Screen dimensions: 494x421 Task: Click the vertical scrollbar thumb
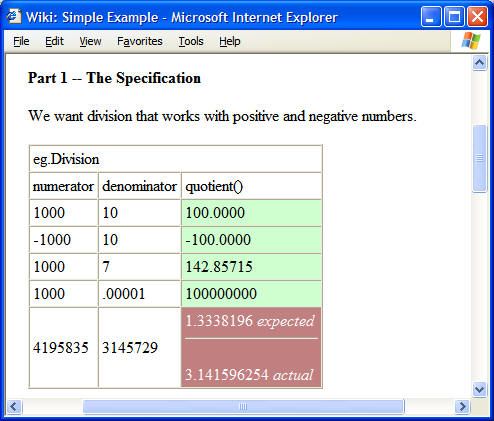(x=479, y=158)
